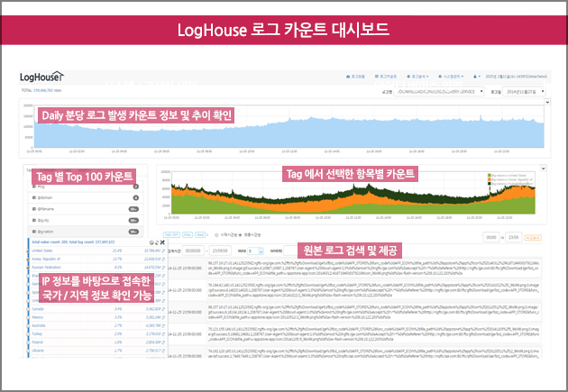Click the open icon next to United States count
The width and height of the screenshot is (568, 392).
tap(163, 251)
